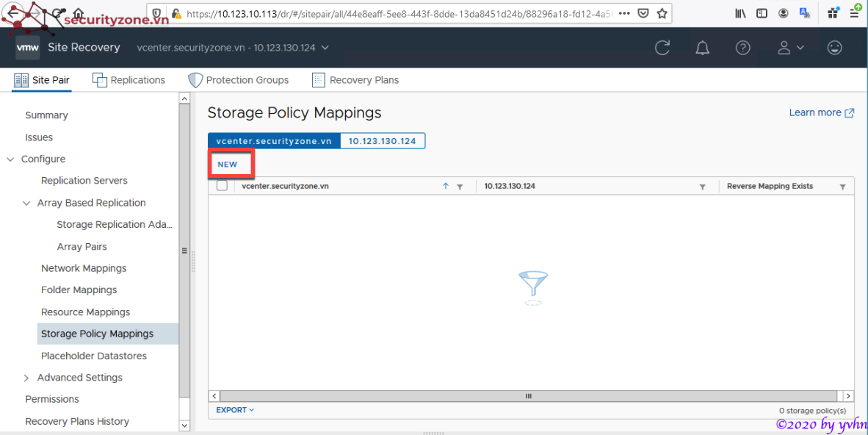Viewport: 868px width, 435px height.
Task: Click the feedback smiley icon
Action: 834,48
